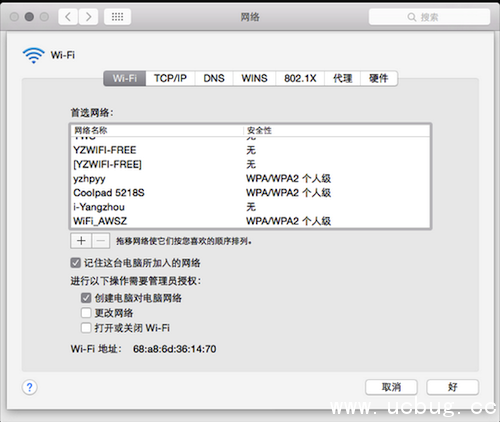Select the WiFi_AWSZ network row
Image resolution: width=500 pixels, height=422 pixels.
point(250,221)
